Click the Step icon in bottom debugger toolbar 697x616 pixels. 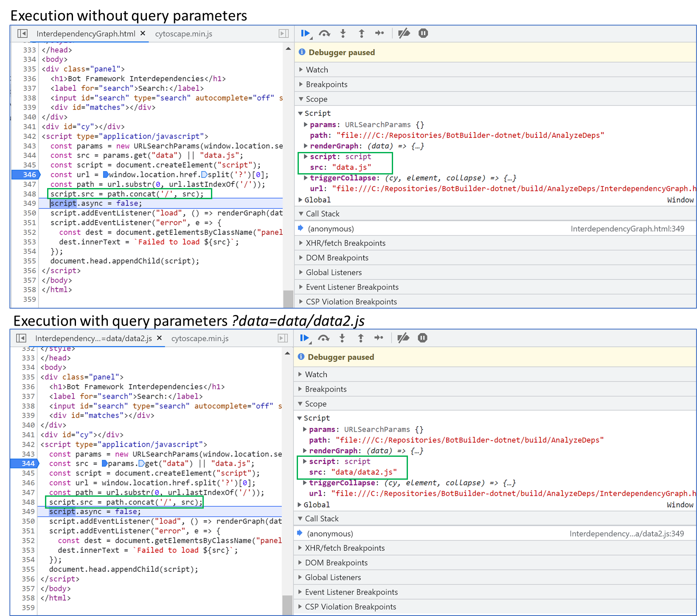379,338
